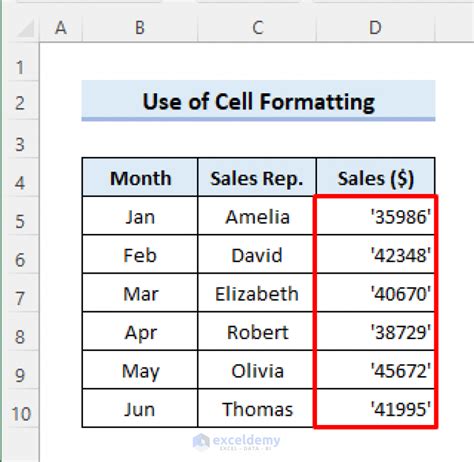Select column B header
Screen dimensions: 474x462
click(x=140, y=28)
